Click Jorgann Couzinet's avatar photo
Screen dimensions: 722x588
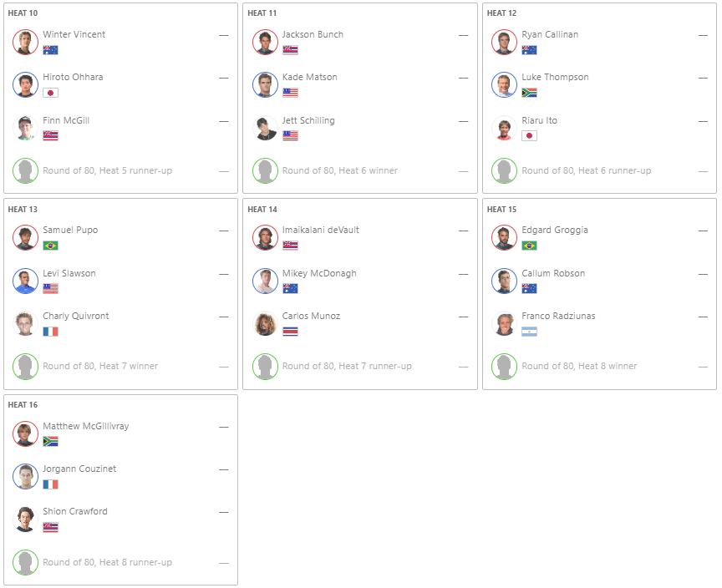pos(26,476)
